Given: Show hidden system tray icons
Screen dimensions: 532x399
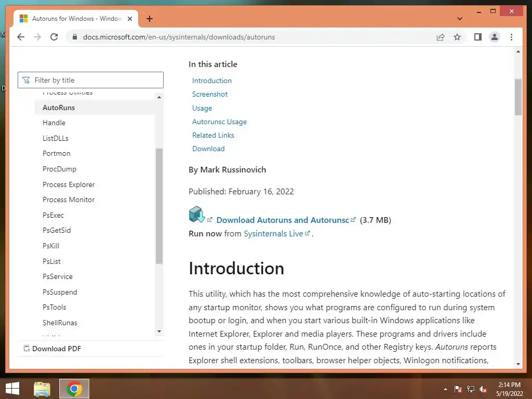Looking at the screenshot, I should click(445, 389).
